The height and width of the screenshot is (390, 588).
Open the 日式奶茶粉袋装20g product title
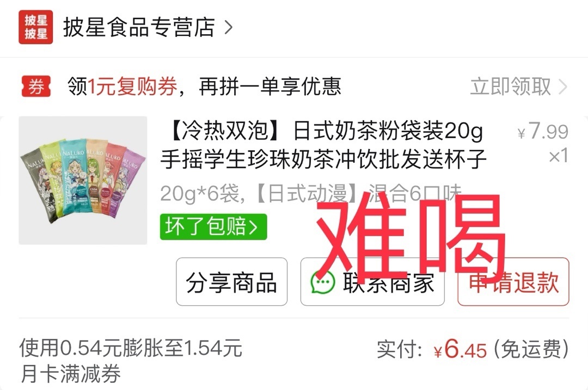click(x=323, y=145)
